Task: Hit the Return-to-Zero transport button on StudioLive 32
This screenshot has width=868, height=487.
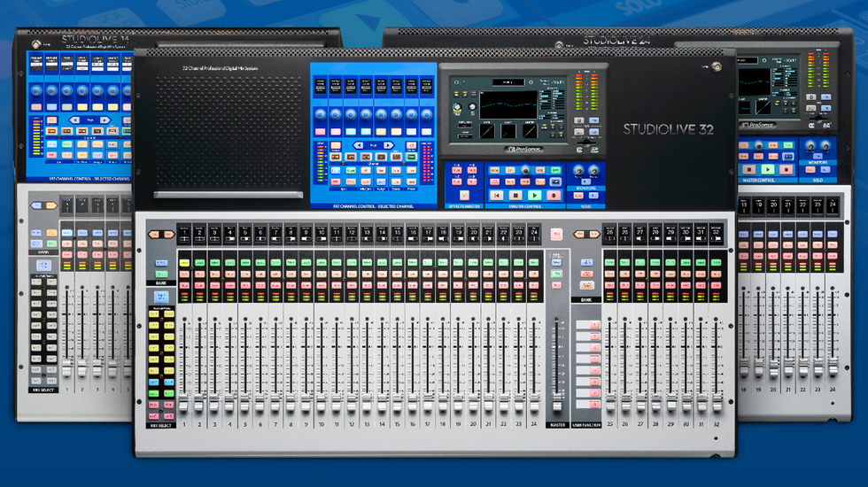Action: (497, 196)
